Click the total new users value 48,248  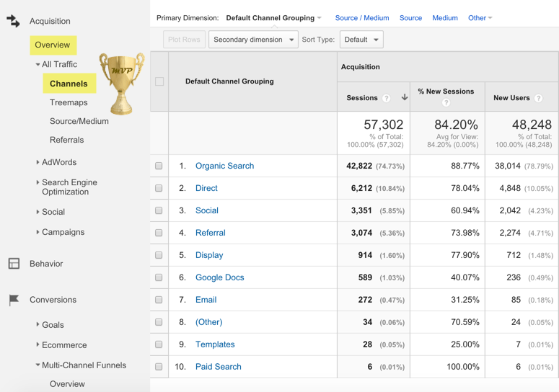(x=532, y=125)
